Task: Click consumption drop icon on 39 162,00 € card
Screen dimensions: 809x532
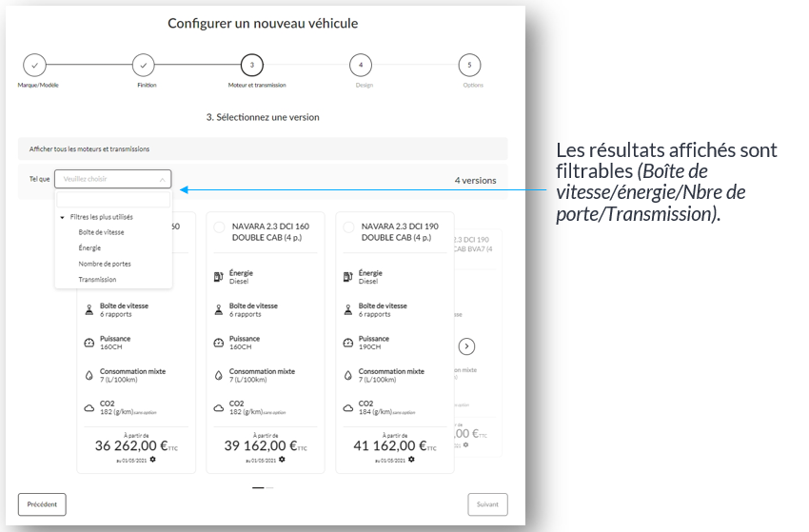Action: coord(218,376)
